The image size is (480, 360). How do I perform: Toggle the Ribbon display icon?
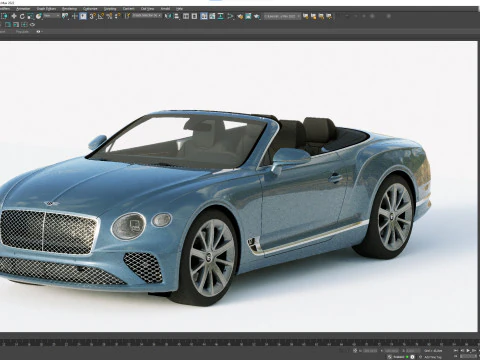click(x=204, y=16)
